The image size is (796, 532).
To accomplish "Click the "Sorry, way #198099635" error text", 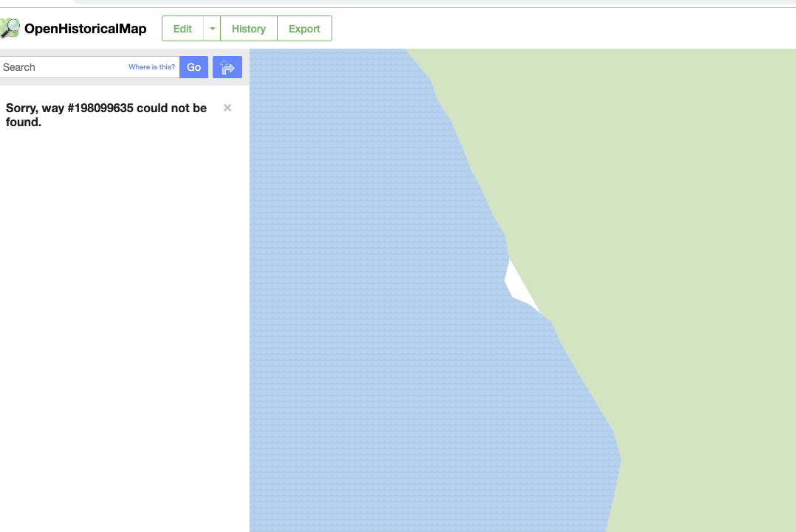I will tap(106, 115).
